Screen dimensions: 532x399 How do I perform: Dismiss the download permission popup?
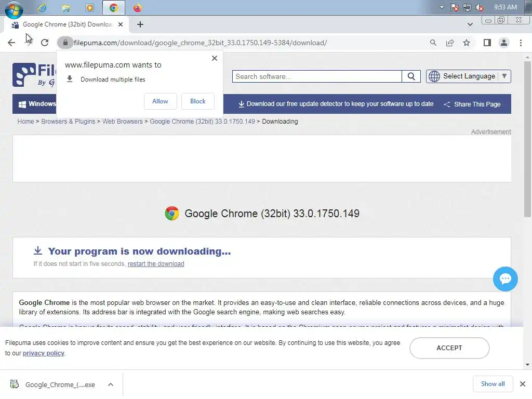tap(215, 58)
